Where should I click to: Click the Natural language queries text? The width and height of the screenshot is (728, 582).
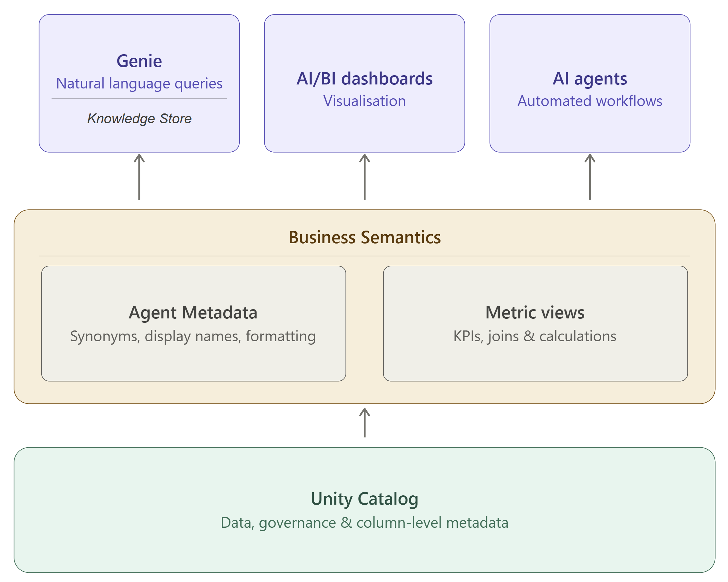pos(139,83)
